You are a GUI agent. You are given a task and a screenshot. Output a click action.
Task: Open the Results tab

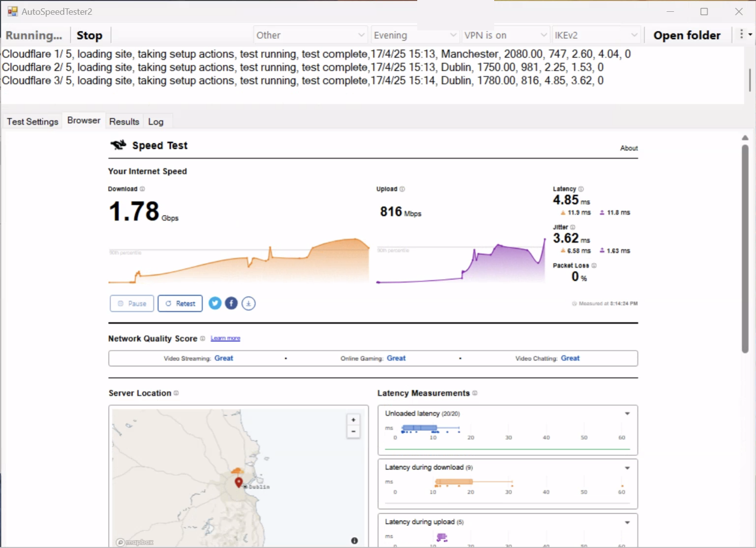click(x=124, y=122)
